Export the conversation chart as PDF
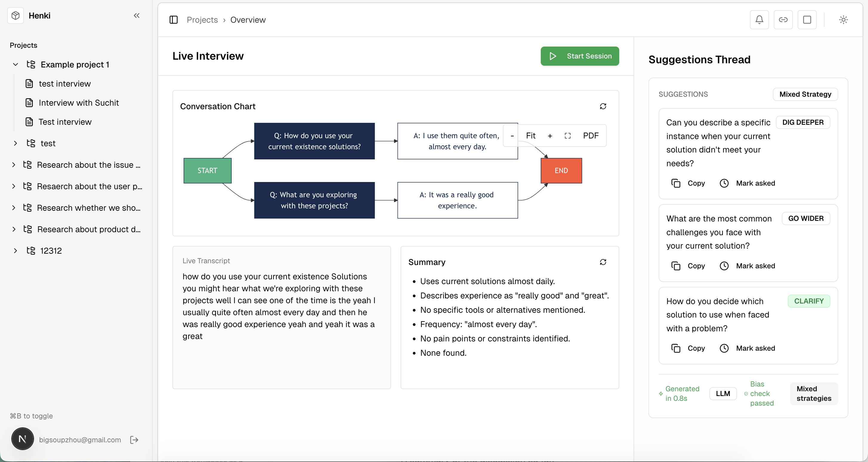This screenshot has width=868, height=462. (591, 136)
